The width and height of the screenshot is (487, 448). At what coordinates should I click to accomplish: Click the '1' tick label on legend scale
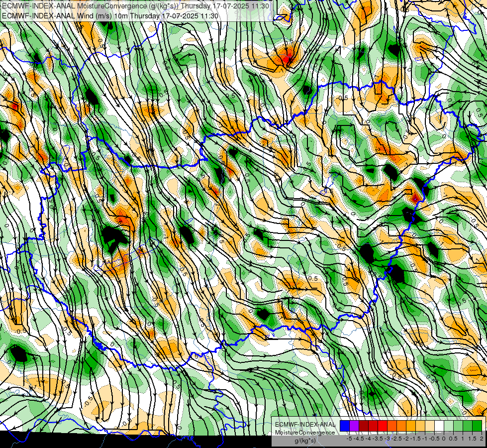tap(463, 439)
